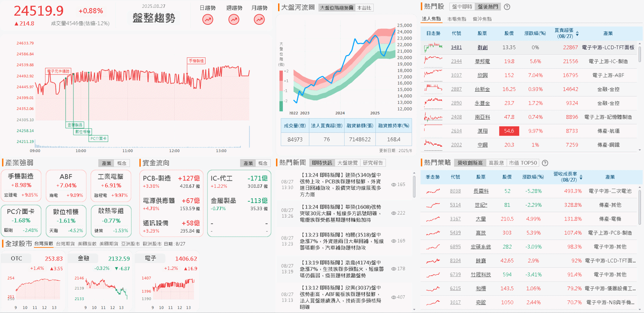Select the 營收創新高 strategy tab
The image size is (644, 313).
point(469,163)
